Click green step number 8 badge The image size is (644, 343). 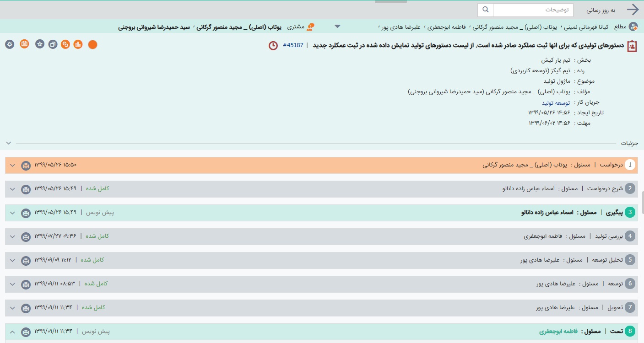630,332
